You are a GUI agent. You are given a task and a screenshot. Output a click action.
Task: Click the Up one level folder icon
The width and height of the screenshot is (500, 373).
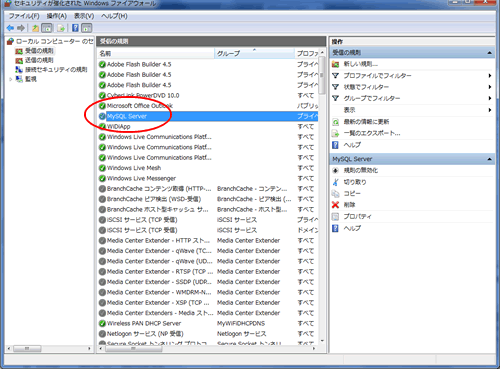[35, 28]
